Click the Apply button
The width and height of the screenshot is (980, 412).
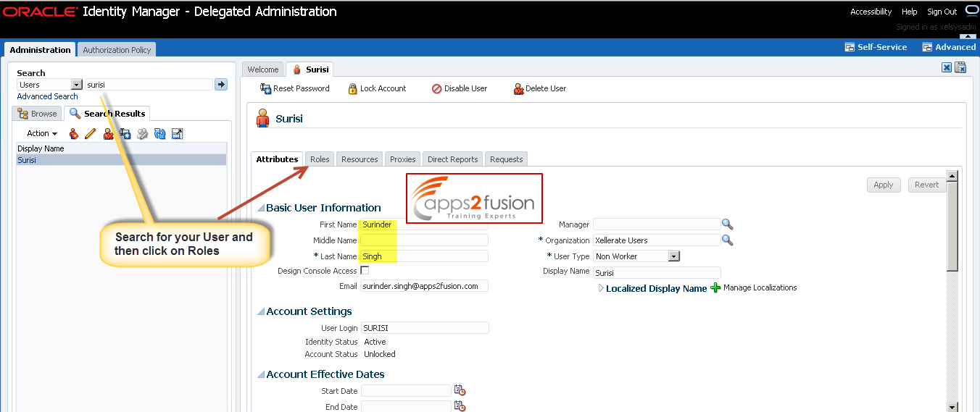coord(884,185)
